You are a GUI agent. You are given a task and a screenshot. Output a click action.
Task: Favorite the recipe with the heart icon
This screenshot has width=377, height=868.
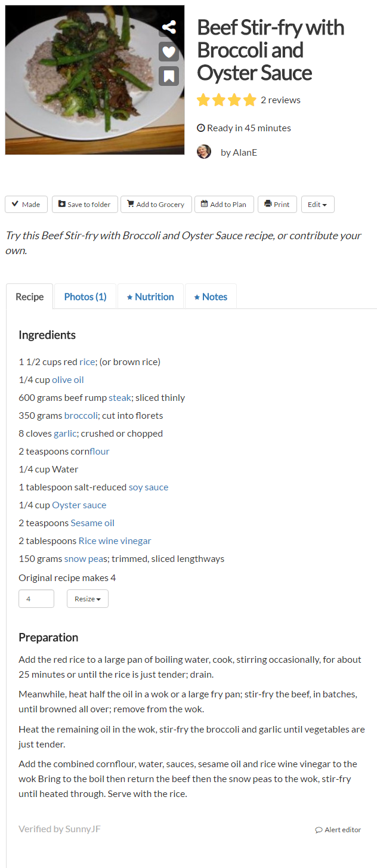pyautogui.click(x=169, y=52)
